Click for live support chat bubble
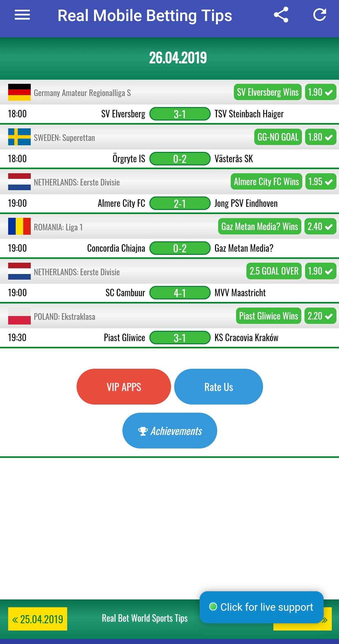The width and height of the screenshot is (339, 644). pos(261,607)
